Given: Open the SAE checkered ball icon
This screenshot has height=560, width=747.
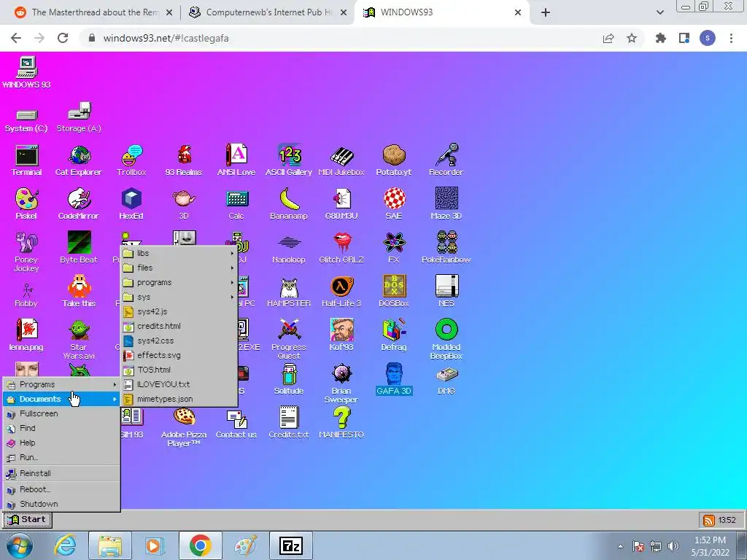Looking at the screenshot, I should click(x=394, y=204).
